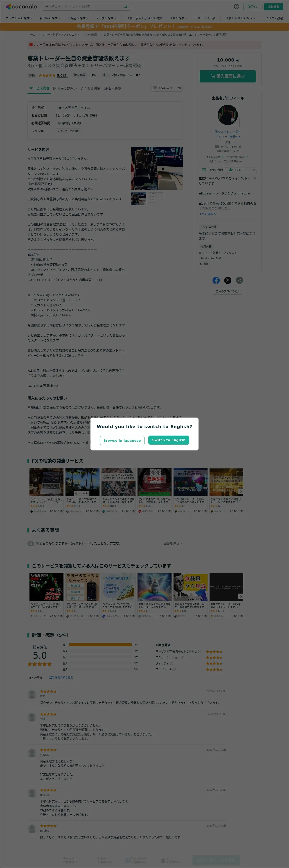Click the インボイス発行事業者 icon
289x868 pixels.
point(212,161)
